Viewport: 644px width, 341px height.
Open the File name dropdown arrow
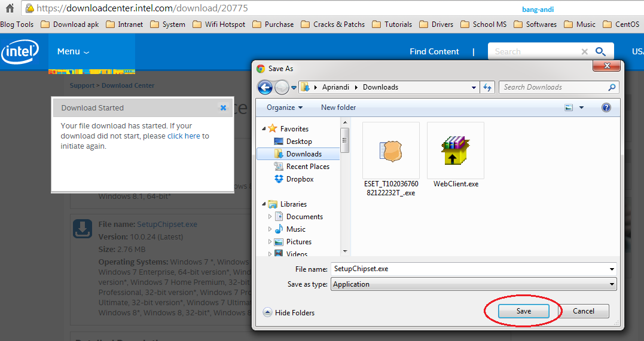(x=612, y=269)
